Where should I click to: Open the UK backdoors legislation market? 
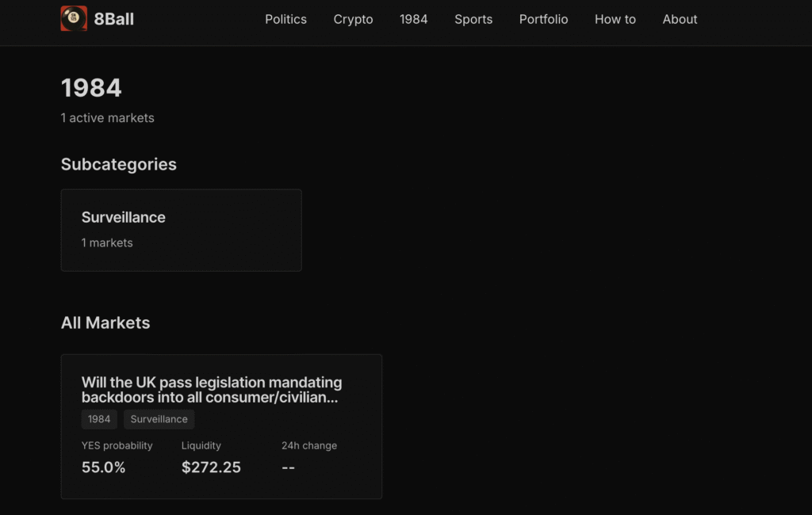[212, 390]
